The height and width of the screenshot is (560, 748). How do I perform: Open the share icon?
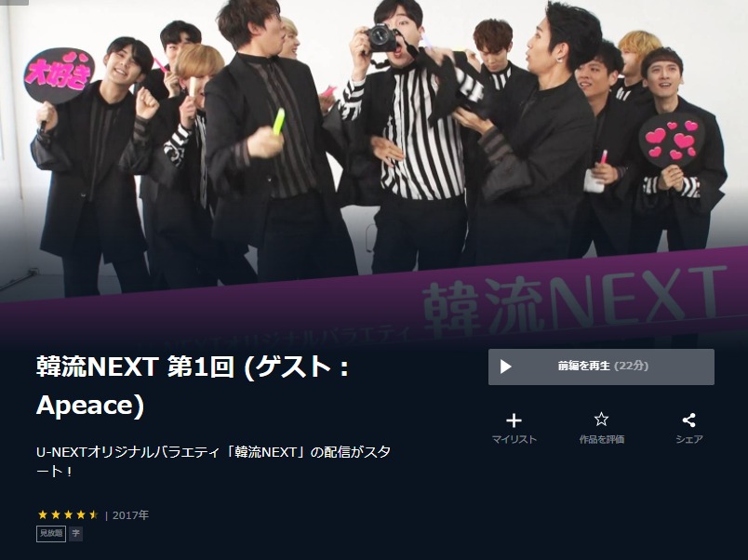688,420
